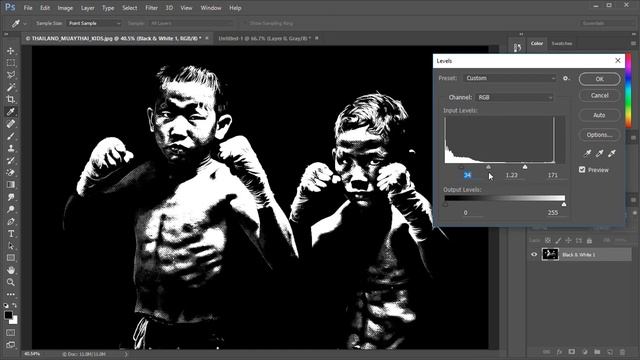Select the Eraser tool
This screenshot has height=360, width=640.
[11, 173]
